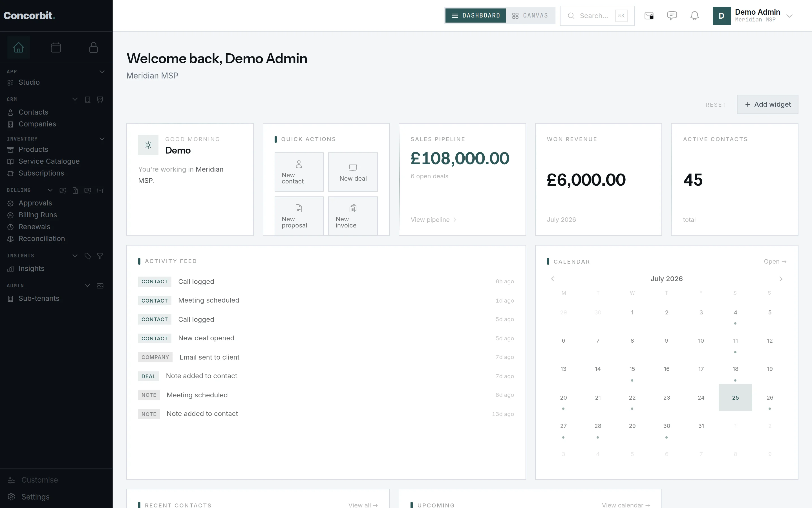Click the DEAL tag in activity feed
The width and height of the screenshot is (812, 508).
(148, 376)
